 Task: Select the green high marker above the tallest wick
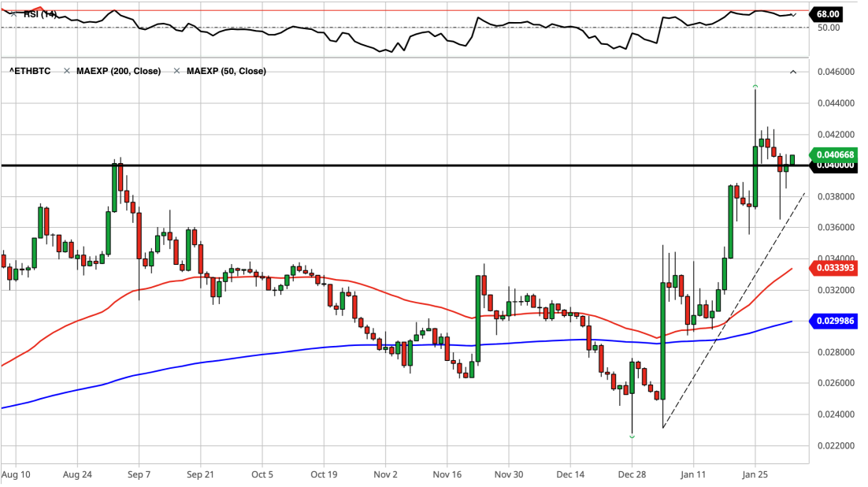[x=755, y=86]
